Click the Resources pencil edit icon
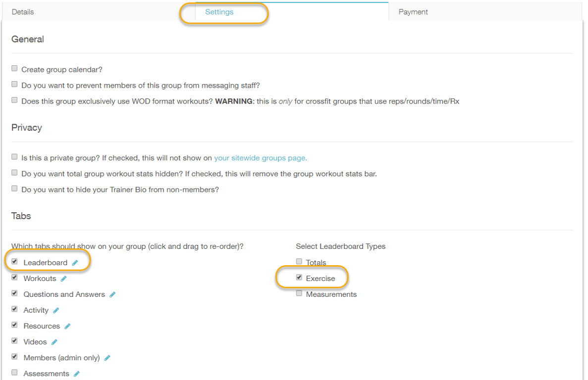Image resolution: width=588 pixels, height=380 pixels. 67,326
